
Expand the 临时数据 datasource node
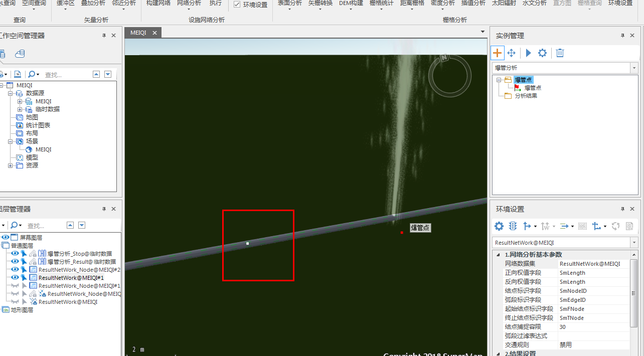(20, 109)
